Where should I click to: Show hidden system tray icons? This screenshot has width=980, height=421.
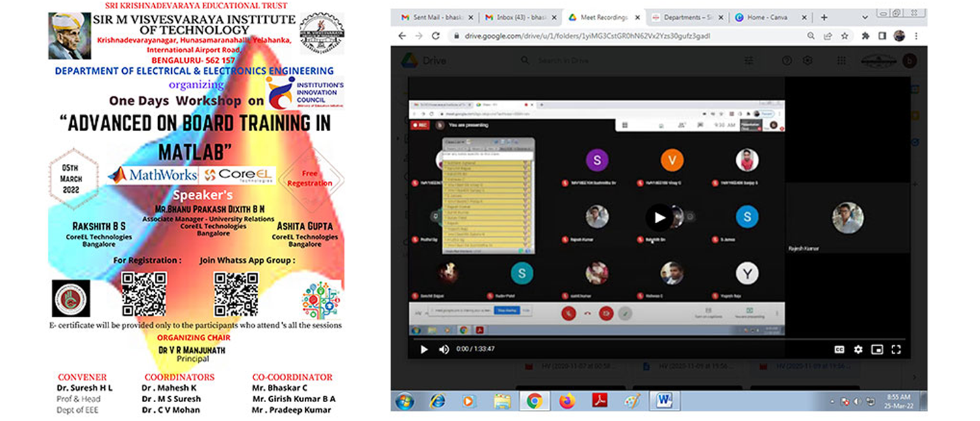click(832, 401)
